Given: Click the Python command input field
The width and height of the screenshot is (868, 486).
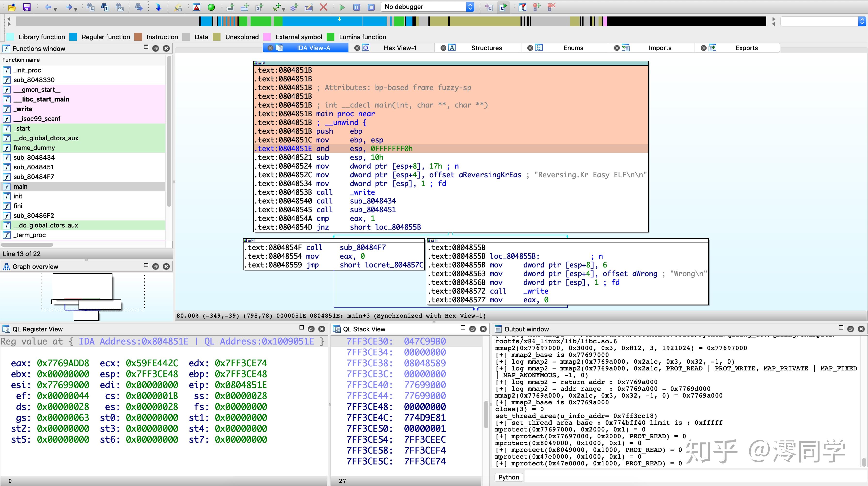Looking at the screenshot, I should (x=694, y=477).
